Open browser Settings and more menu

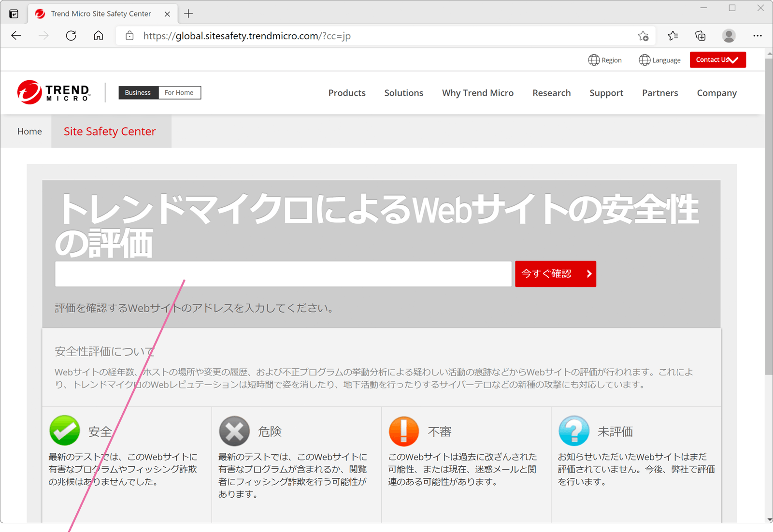pos(757,36)
